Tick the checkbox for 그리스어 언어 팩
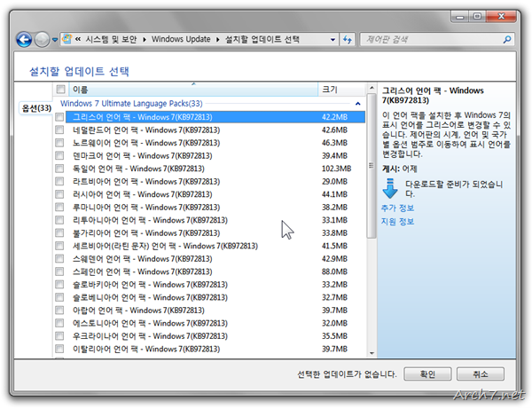 (x=60, y=117)
